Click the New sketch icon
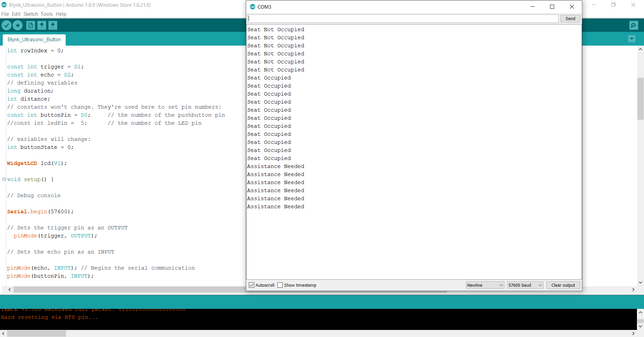The width and height of the screenshot is (644, 337). [x=31, y=25]
